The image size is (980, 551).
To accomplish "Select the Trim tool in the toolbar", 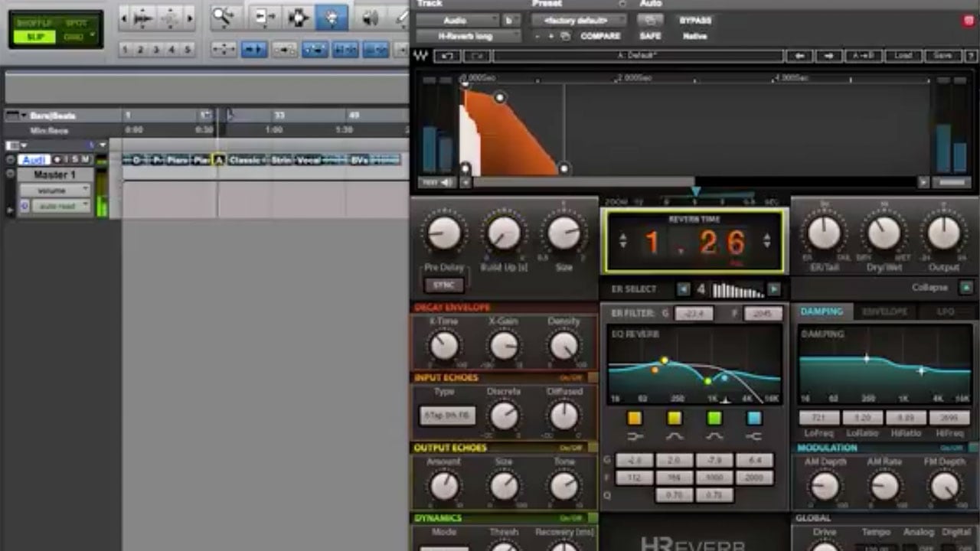I will pos(266,16).
